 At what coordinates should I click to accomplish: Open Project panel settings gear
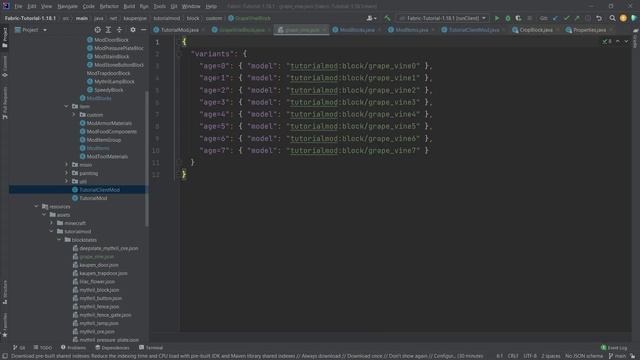[x=133, y=30]
